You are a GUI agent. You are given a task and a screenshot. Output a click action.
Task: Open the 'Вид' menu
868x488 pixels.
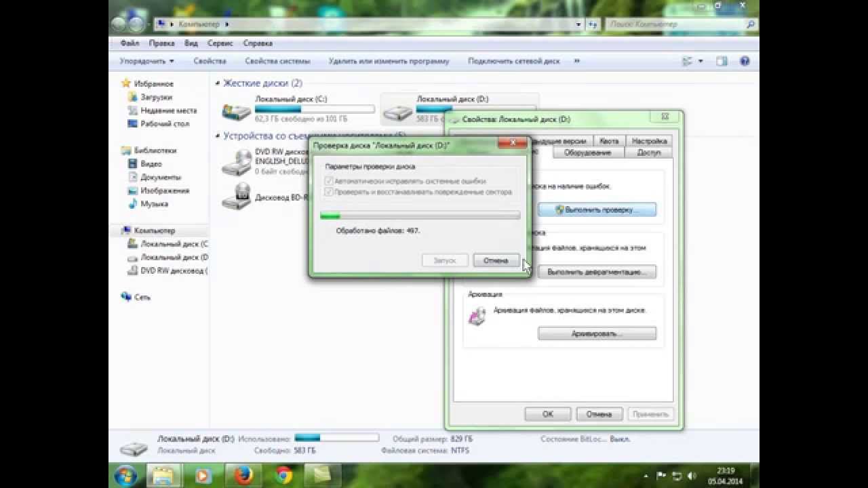coord(191,43)
